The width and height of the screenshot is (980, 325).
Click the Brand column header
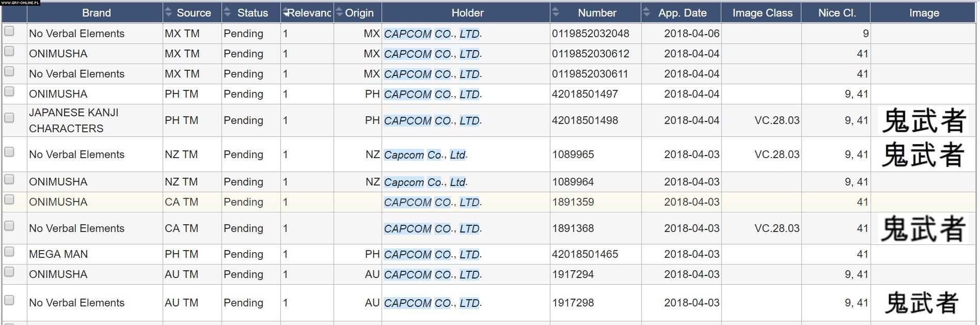[x=96, y=13]
